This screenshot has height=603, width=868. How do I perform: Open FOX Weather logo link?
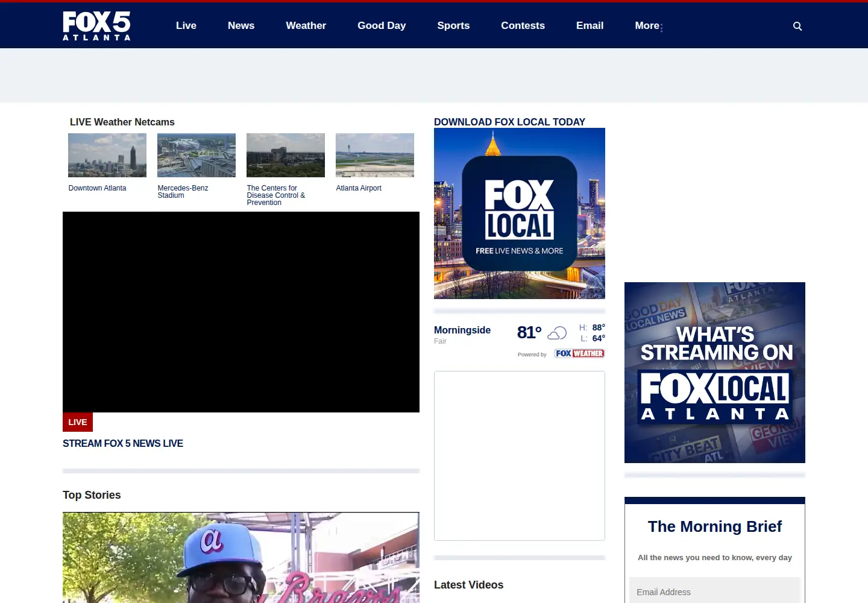579,353
